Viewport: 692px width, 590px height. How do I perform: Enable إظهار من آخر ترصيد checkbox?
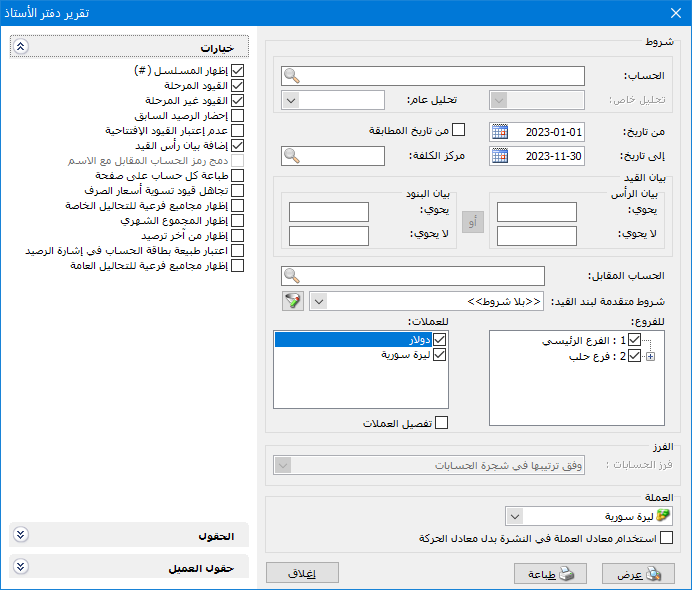[237, 236]
